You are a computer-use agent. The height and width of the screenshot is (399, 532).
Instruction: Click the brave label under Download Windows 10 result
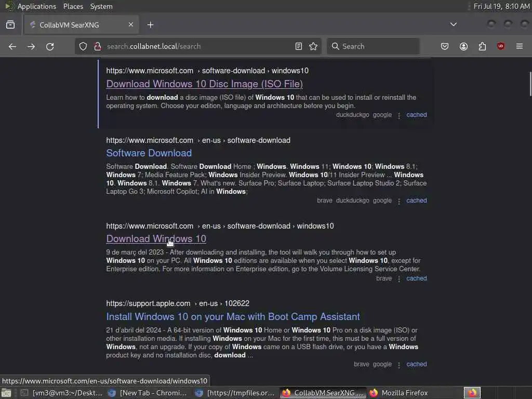coord(384,278)
